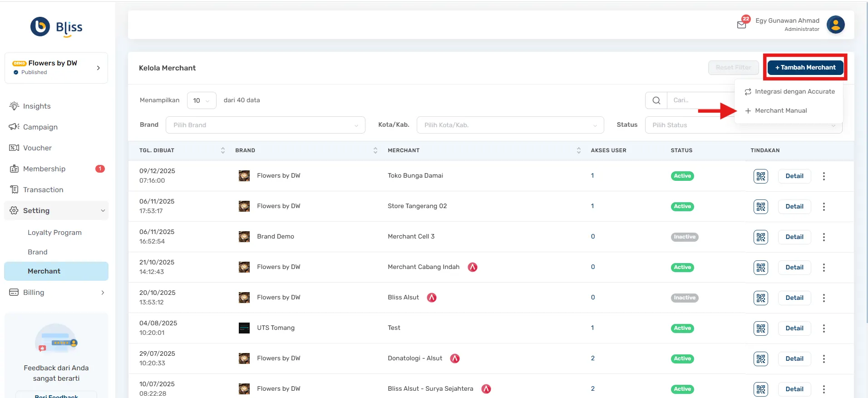Open Detail for Merchant Cell 3

click(794, 237)
